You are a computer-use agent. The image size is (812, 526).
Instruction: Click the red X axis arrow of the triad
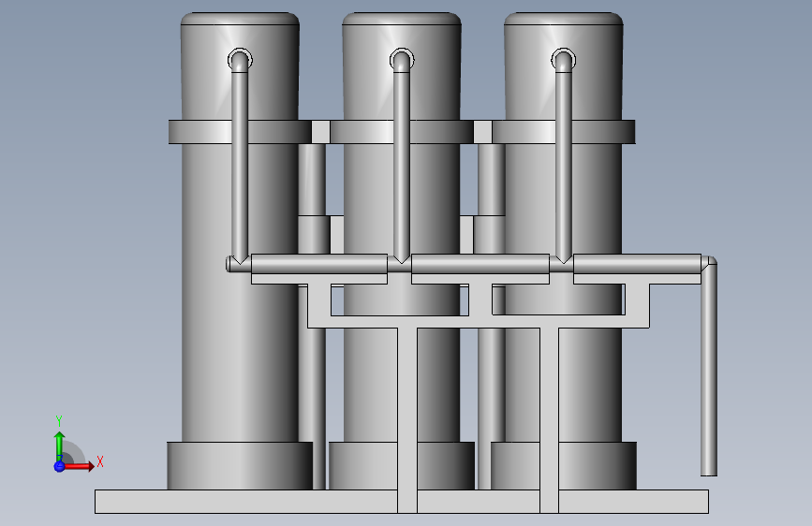[80, 466]
